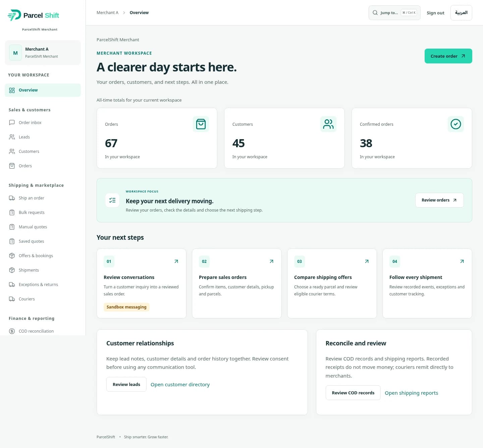Open customer directory link
This screenshot has height=448, width=483.
click(180, 385)
